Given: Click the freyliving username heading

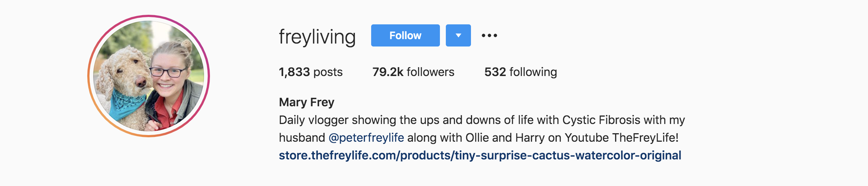Looking at the screenshot, I should tap(317, 37).
